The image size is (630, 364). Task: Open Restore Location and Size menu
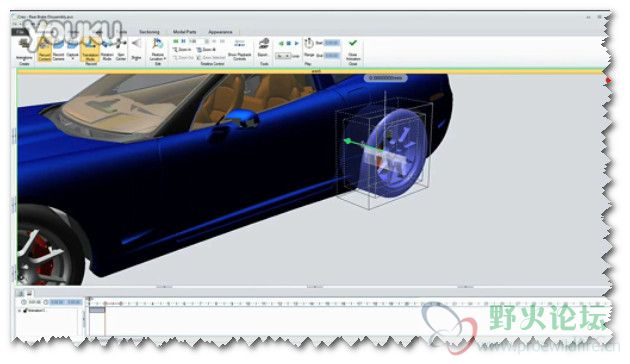tap(158, 51)
